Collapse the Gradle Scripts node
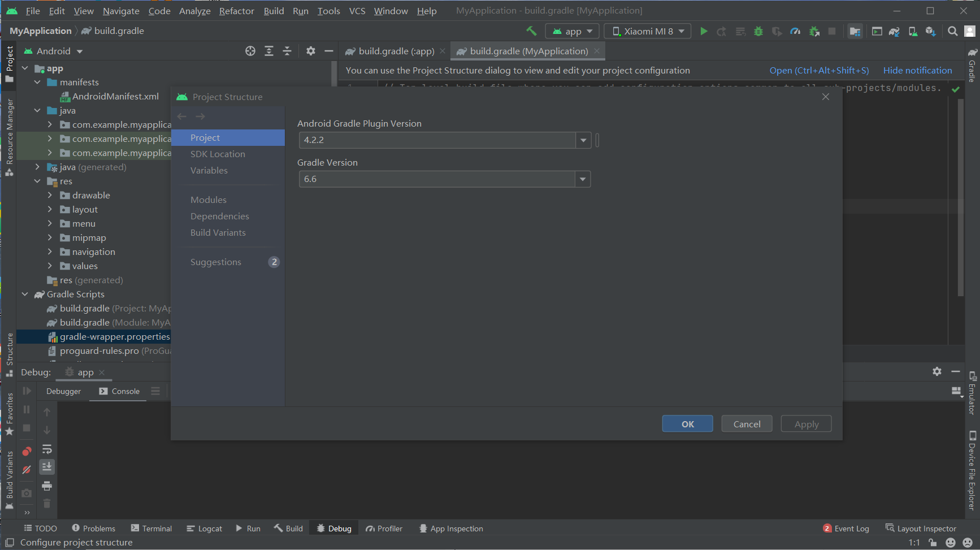Screen dimensions: 980x550 click(25, 294)
